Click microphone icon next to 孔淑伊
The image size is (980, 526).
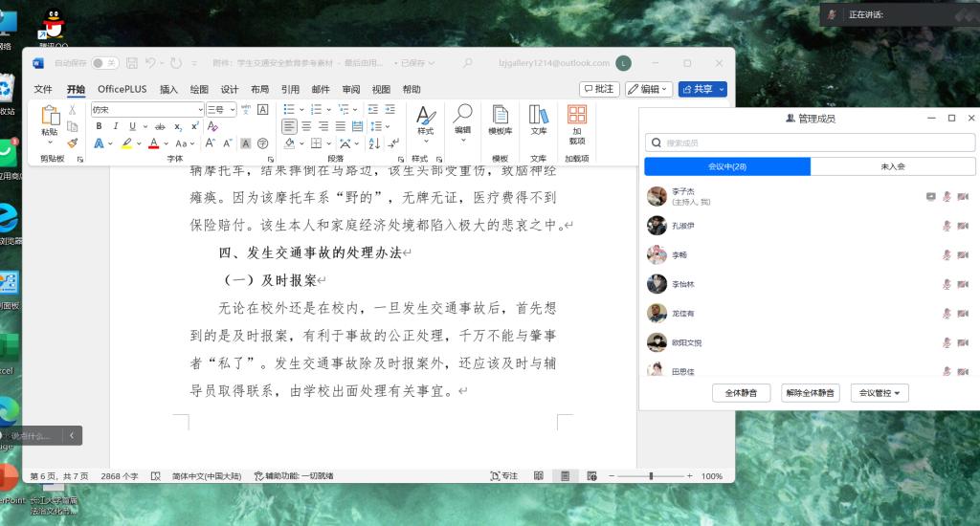946,226
